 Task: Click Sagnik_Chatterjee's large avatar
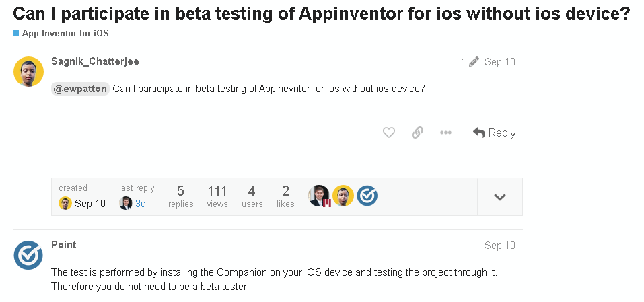tap(29, 71)
